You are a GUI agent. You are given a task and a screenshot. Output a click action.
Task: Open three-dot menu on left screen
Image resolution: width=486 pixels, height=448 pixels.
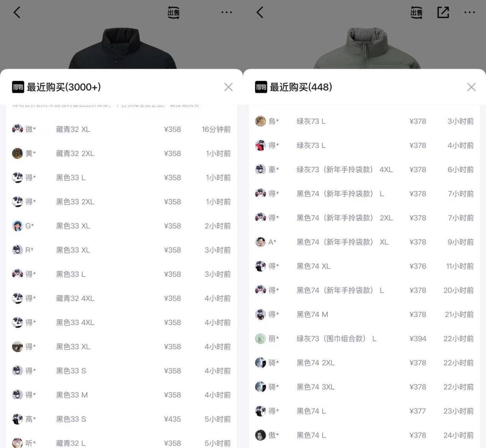226,13
